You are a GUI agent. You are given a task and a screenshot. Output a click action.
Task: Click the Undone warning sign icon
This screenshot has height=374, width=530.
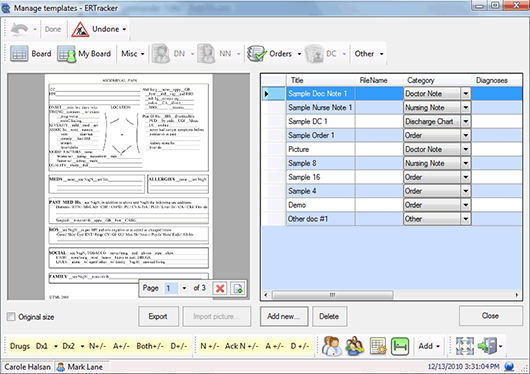80,29
